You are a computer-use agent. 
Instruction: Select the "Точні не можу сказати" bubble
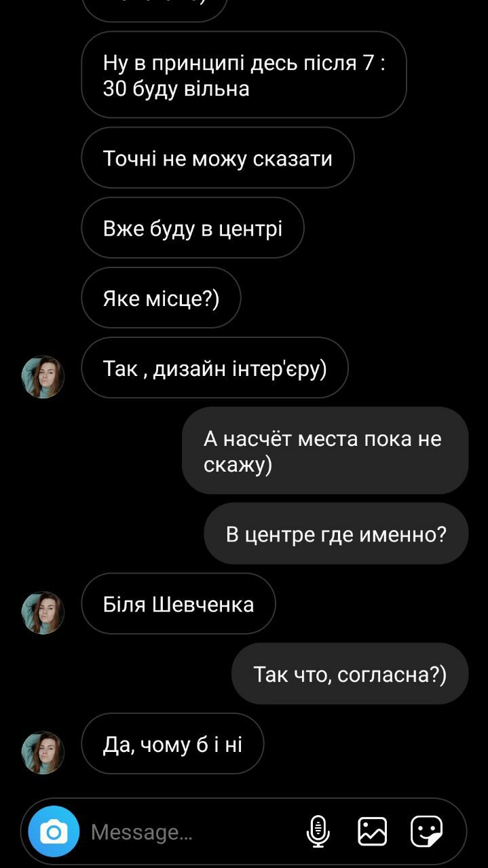click(x=218, y=158)
